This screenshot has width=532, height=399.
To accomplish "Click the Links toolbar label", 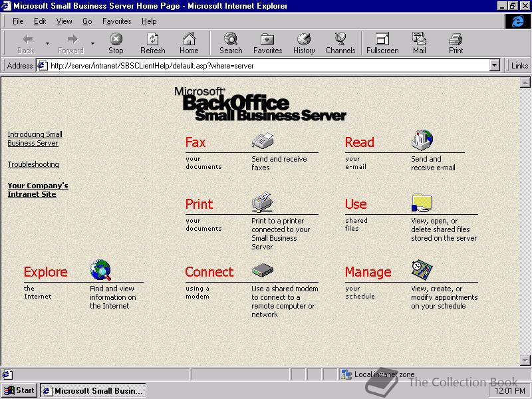I will click(519, 65).
